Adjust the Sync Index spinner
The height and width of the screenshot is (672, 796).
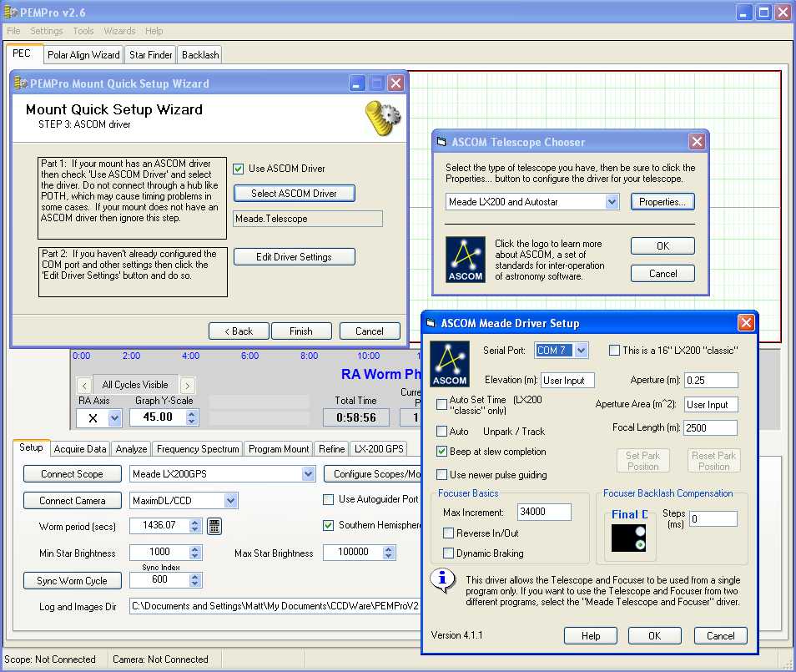[x=195, y=580]
